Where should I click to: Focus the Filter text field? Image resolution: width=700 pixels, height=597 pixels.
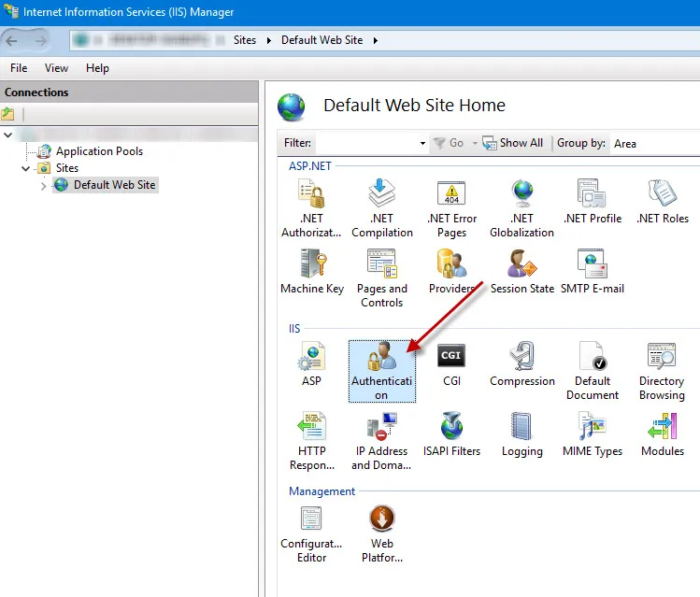point(366,143)
